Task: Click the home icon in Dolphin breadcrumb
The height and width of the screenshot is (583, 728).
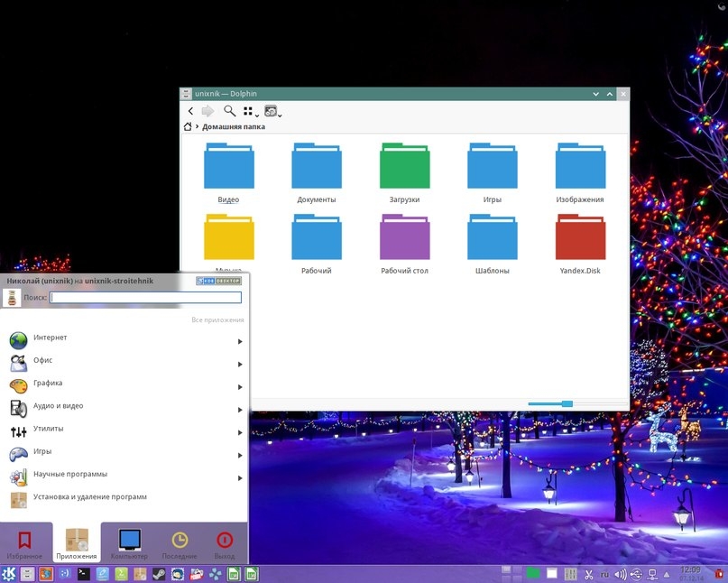Action: click(x=188, y=127)
